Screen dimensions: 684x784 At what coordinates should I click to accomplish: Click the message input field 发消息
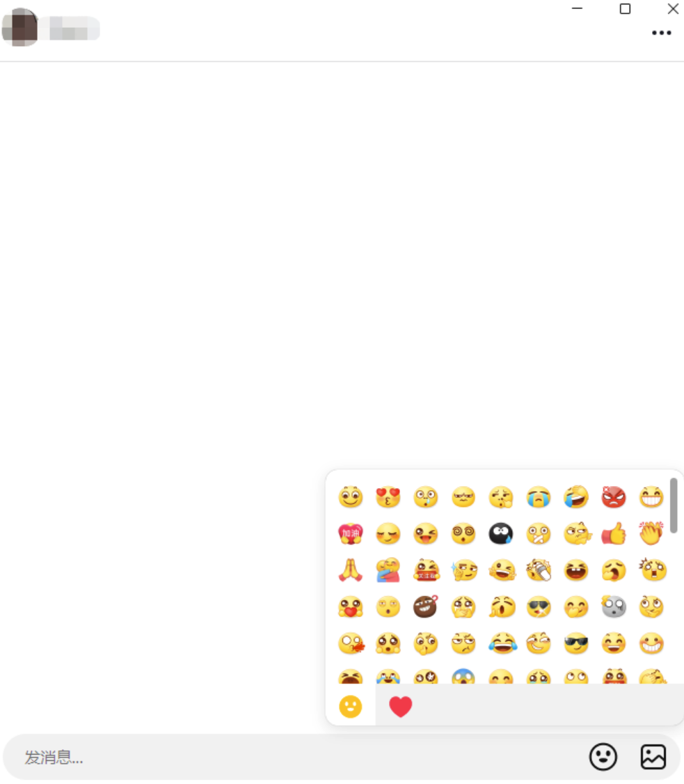[300, 757]
